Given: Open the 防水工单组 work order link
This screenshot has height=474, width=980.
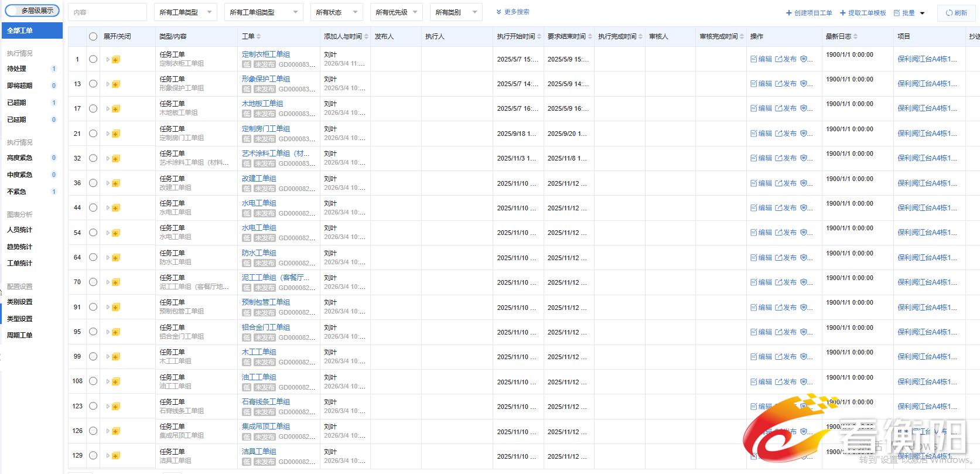Looking at the screenshot, I should (x=259, y=253).
